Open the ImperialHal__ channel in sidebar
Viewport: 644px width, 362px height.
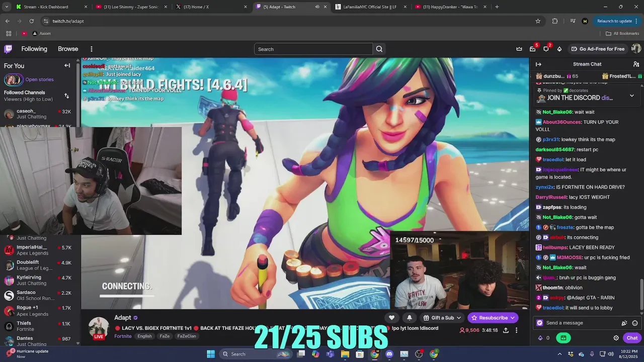(39, 250)
